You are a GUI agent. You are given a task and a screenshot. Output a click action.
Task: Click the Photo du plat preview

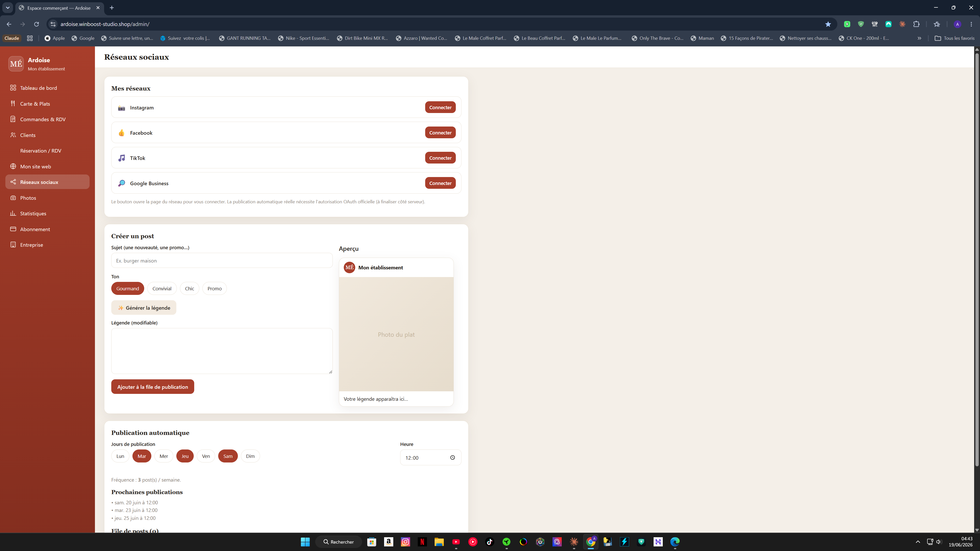click(396, 334)
